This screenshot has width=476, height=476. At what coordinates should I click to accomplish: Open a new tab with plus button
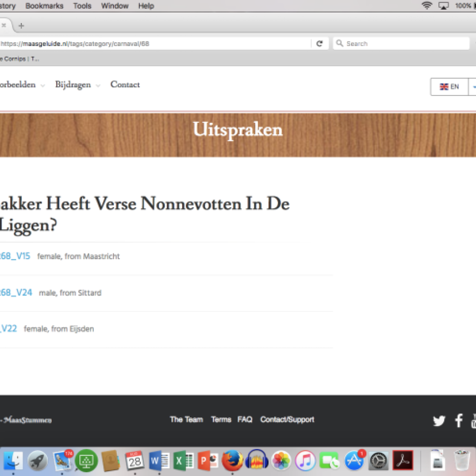click(x=21, y=26)
